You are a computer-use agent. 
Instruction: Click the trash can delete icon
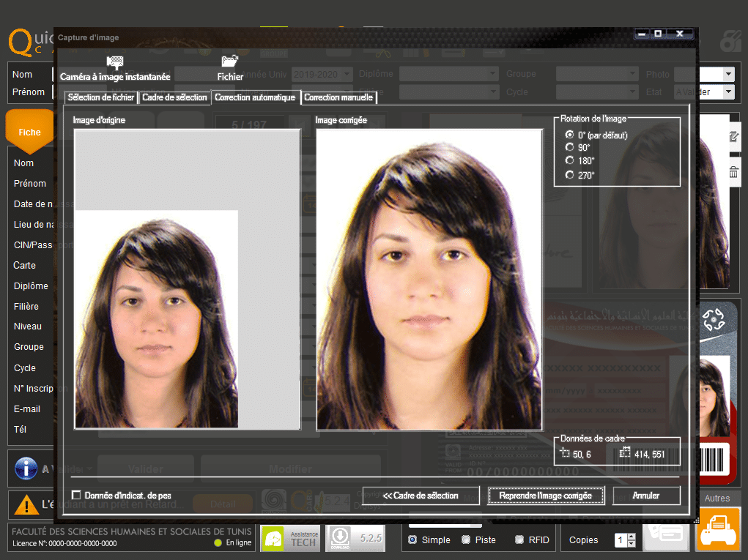pyautogui.click(x=733, y=173)
